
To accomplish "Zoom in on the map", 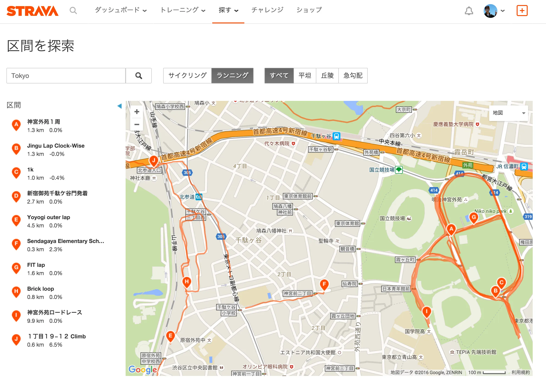I will point(137,111).
